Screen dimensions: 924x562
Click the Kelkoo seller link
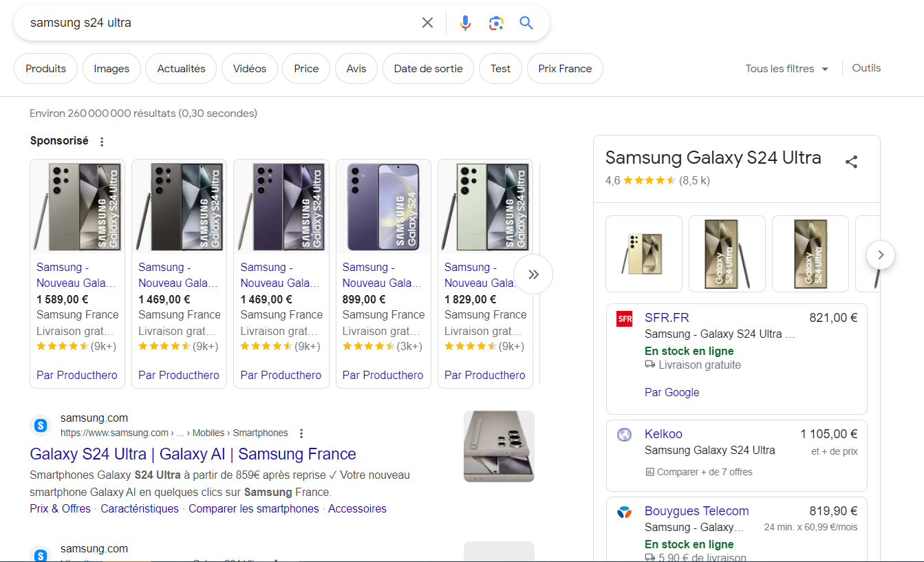pyautogui.click(x=663, y=434)
